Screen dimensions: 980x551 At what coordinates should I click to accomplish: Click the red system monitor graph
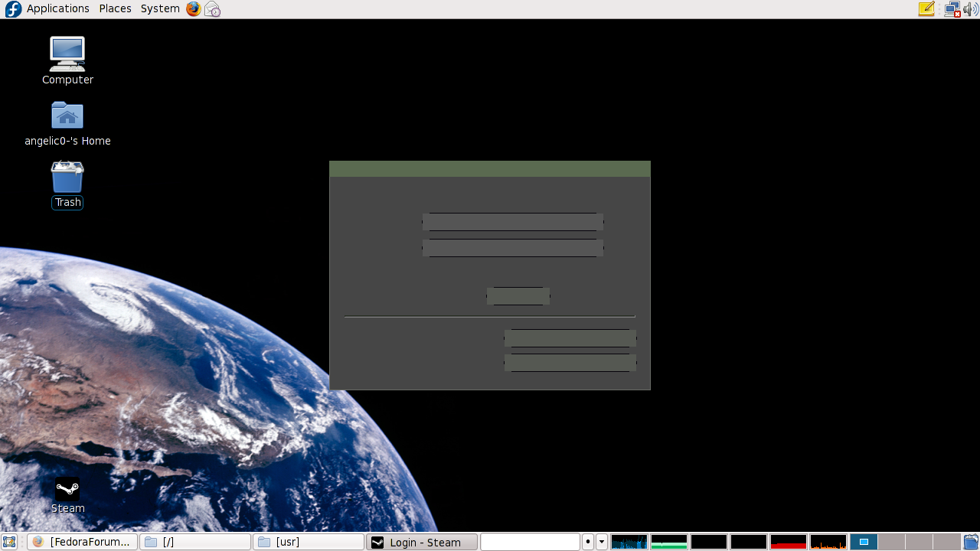789,542
